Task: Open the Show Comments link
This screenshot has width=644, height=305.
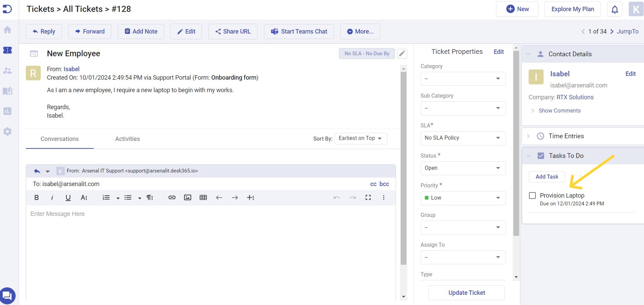Action: [560, 110]
